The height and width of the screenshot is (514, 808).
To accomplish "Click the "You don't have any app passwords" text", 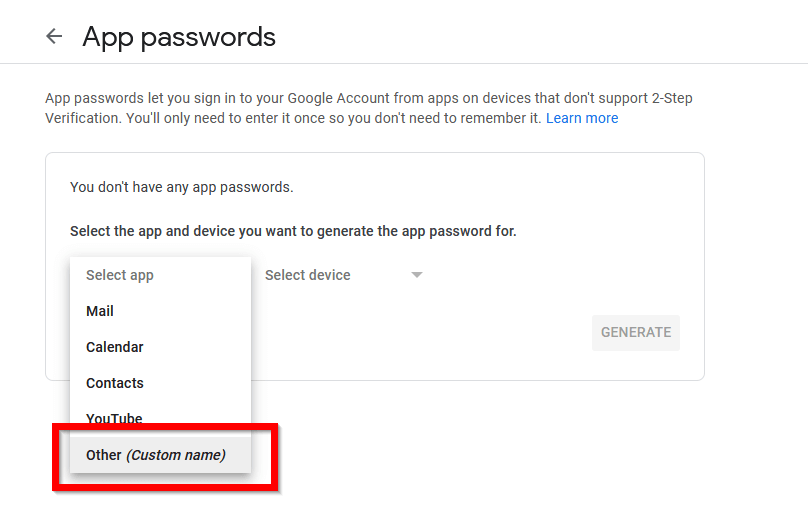I will point(181,187).
